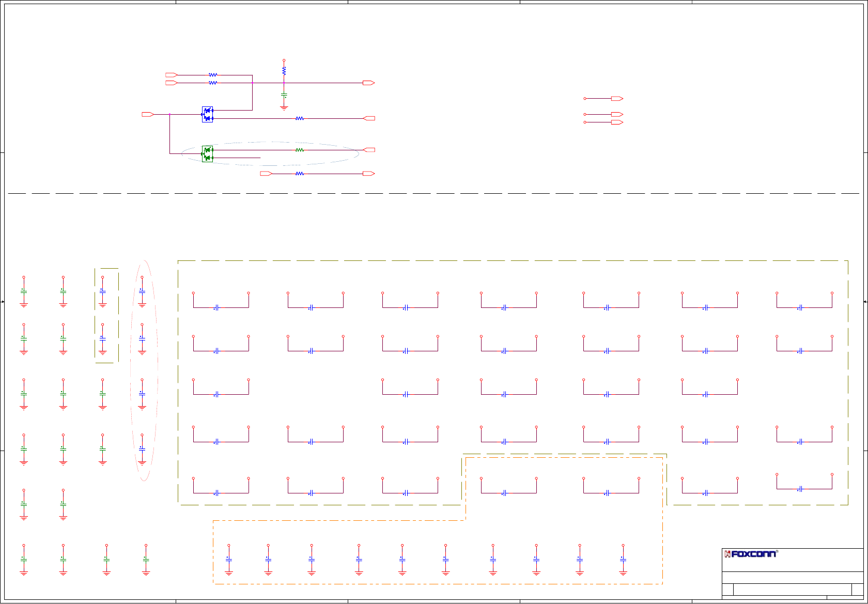Select the green resistor inside the dashed ellipse

coord(300,150)
